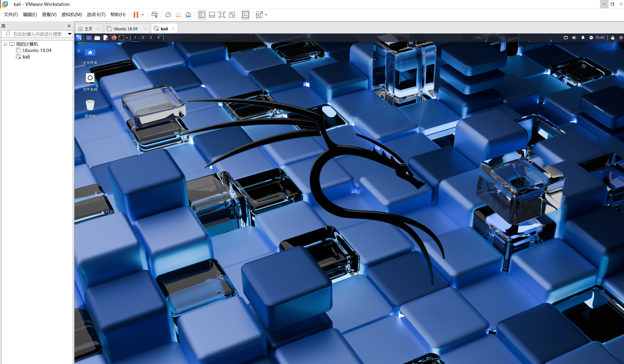Restore down the VMware Workstation window

612,4
